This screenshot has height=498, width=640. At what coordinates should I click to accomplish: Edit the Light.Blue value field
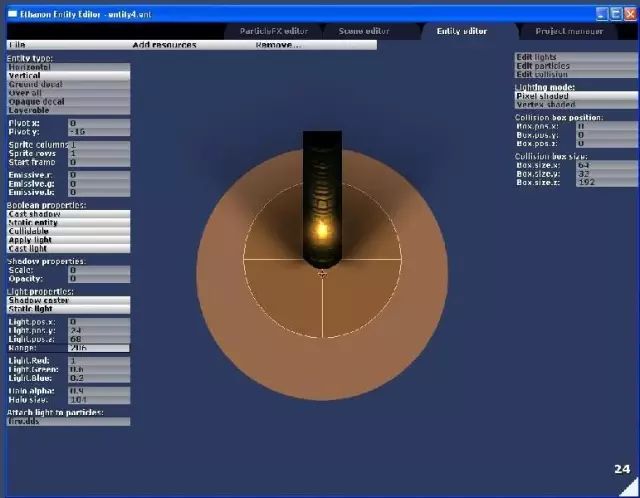99,378
